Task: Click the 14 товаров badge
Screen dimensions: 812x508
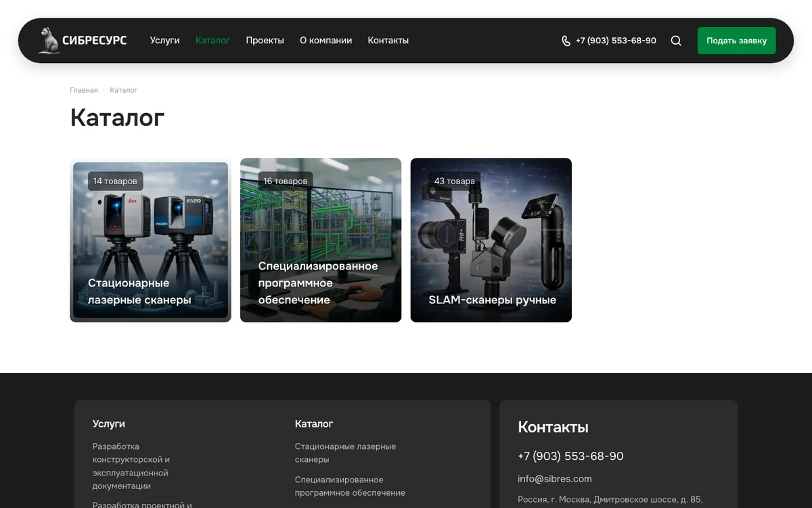Action: pyautogui.click(x=115, y=181)
